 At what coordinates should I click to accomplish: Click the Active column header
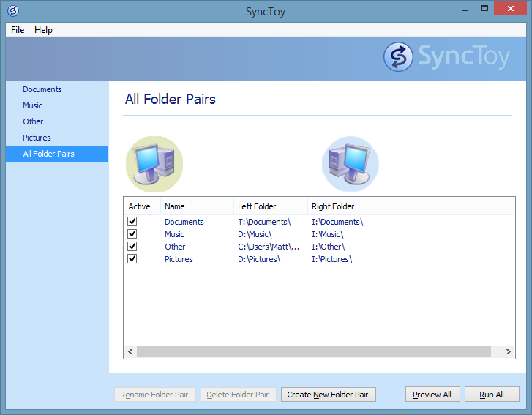(x=142, y=206)
